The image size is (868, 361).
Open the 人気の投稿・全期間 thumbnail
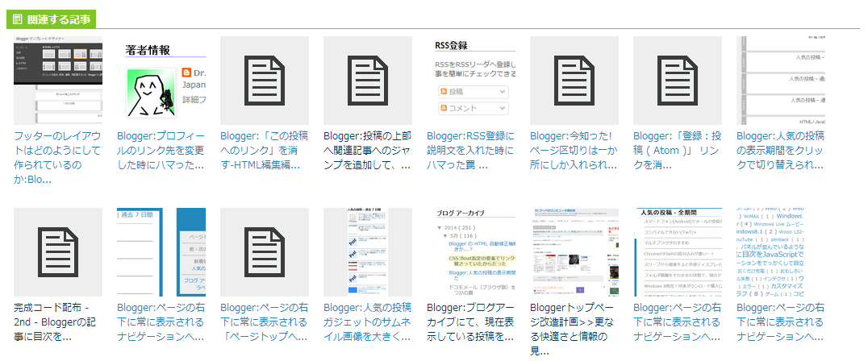[678, 252]
